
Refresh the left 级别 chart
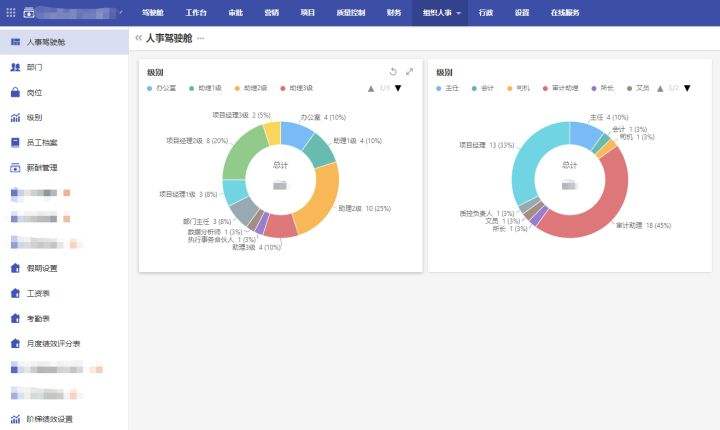click(393, 72)
